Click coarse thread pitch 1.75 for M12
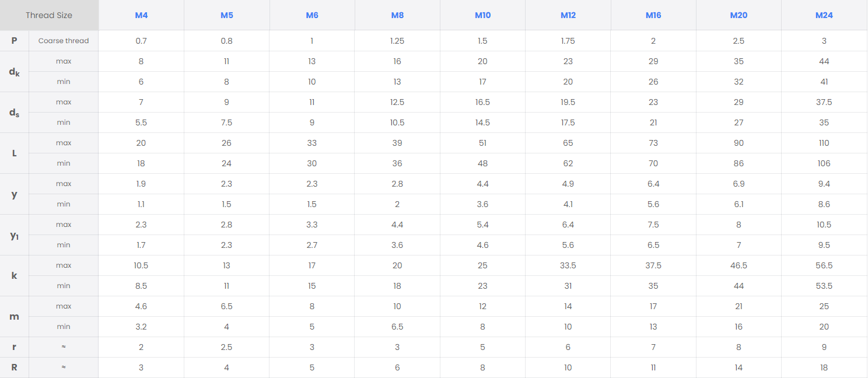 568,41
